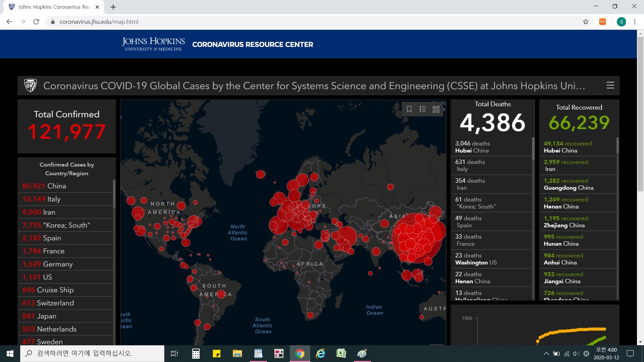Click the address bar URL
This screenshot has width=644, height=362.
(x=99, y=22)
